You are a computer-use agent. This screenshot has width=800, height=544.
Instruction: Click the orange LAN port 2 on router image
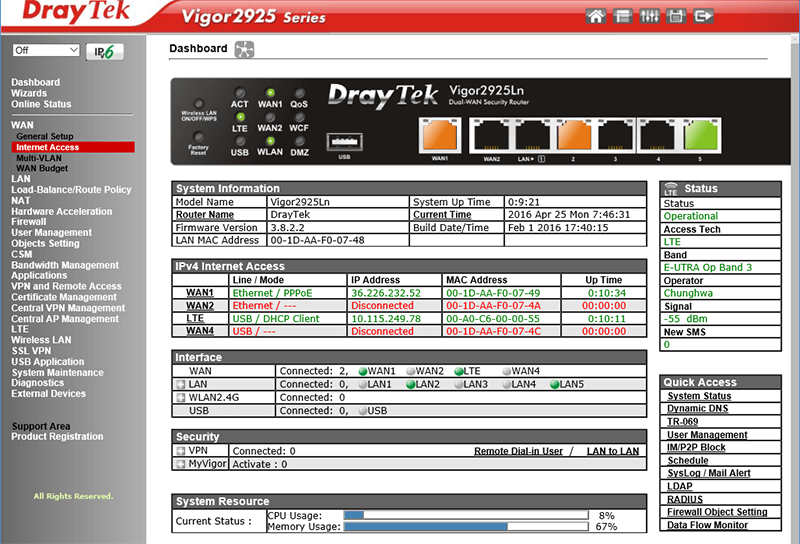coord(574,135)
